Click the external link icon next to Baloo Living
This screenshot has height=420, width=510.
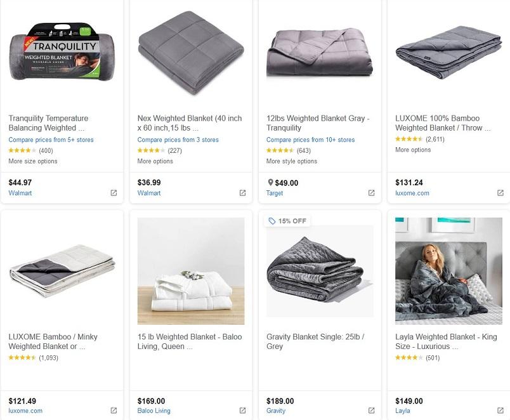coord(242,409)
